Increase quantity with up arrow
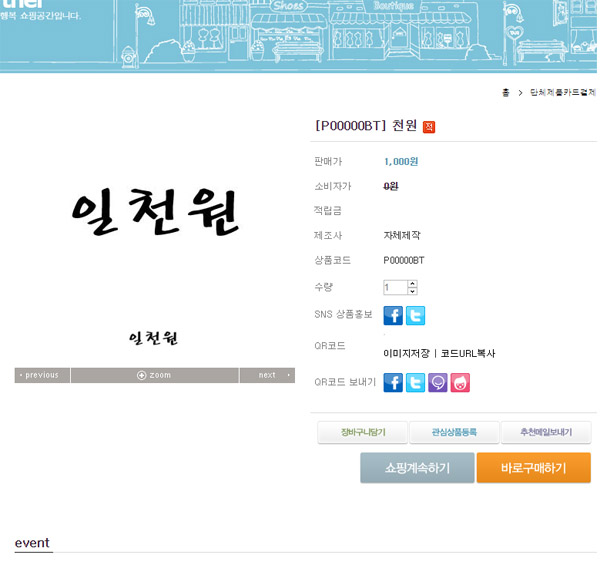Image resolution: width=600 pixels, height=565 pixels. (x=412, y=283)
